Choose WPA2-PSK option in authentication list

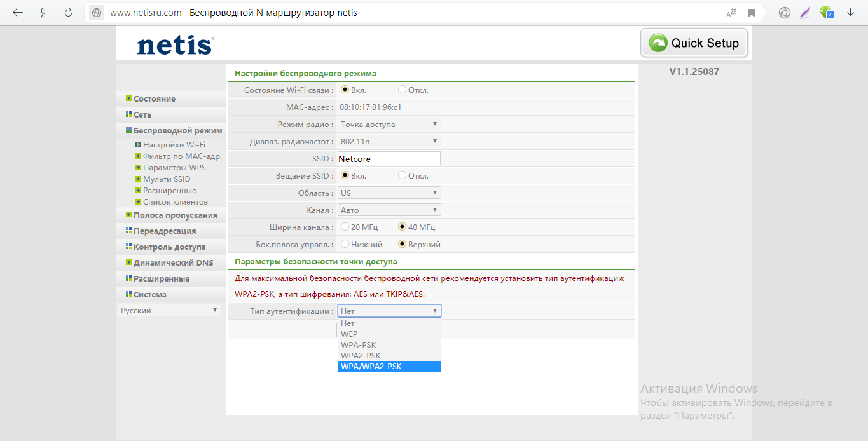pos(389,356)
